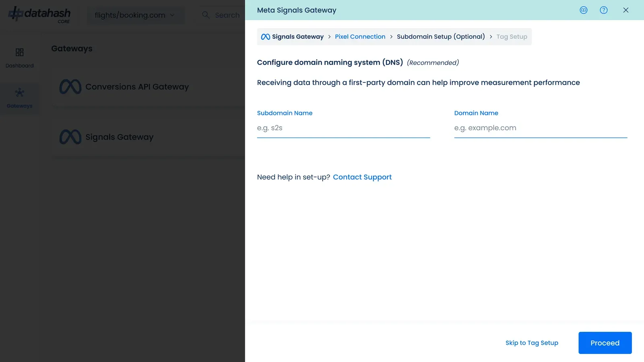
Task: Click the first-party domain description text
Action: pos(419,83)
